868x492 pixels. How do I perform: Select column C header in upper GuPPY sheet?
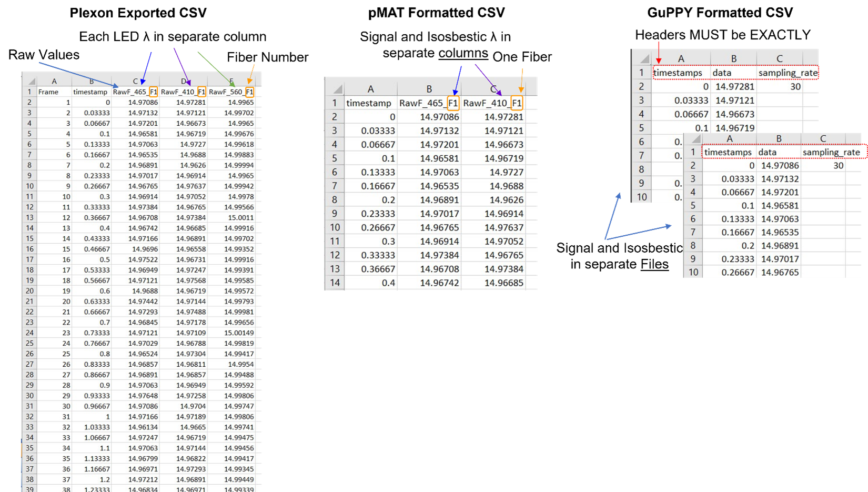pos(780,58)
